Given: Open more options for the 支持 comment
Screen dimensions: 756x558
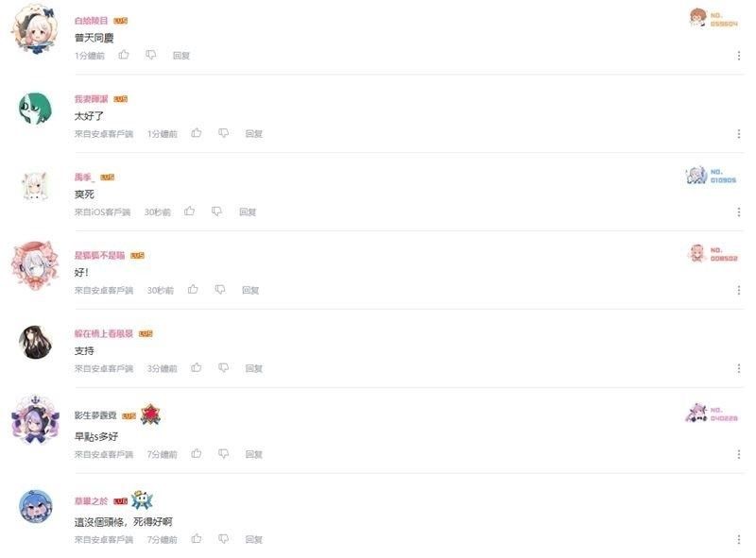Looking at the screenshot, I should (739, 368).
